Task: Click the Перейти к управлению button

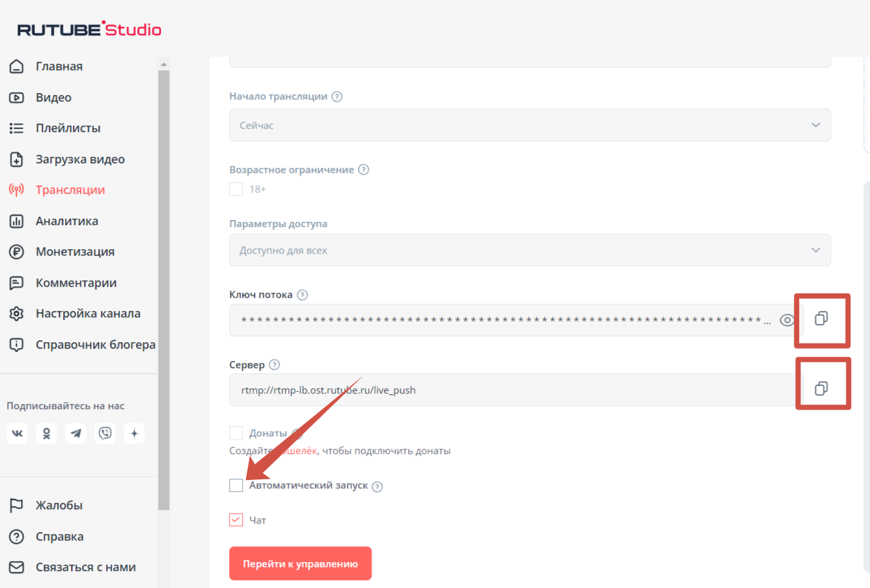Action: click(300, 563)
